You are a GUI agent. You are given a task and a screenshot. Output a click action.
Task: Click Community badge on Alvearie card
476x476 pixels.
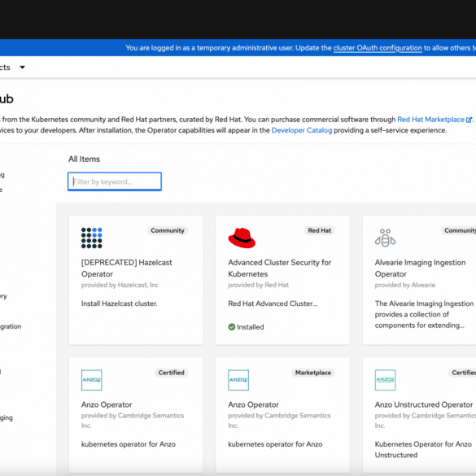point(459,230)
